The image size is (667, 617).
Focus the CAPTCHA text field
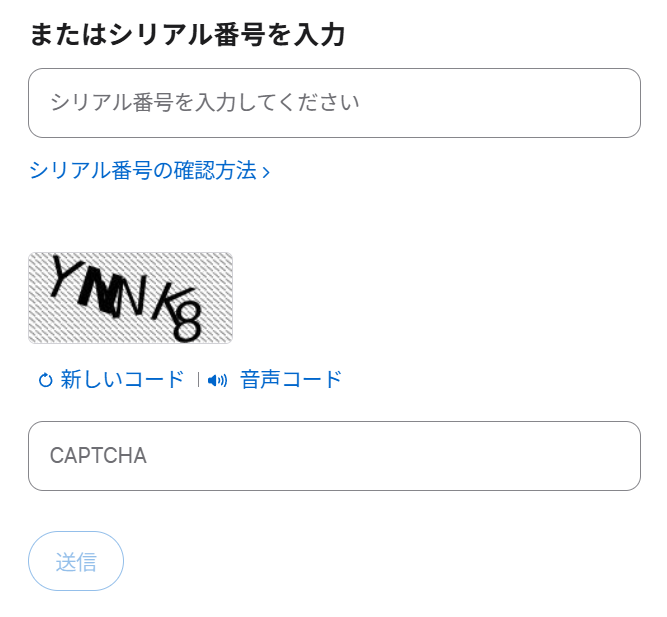pos(334,456)
